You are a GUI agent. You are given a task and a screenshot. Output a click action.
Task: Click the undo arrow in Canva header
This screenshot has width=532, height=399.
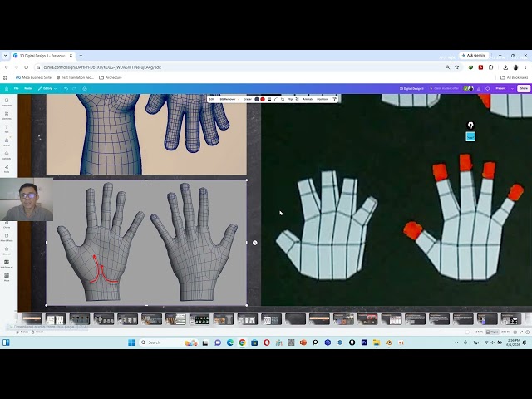[66, 89]
